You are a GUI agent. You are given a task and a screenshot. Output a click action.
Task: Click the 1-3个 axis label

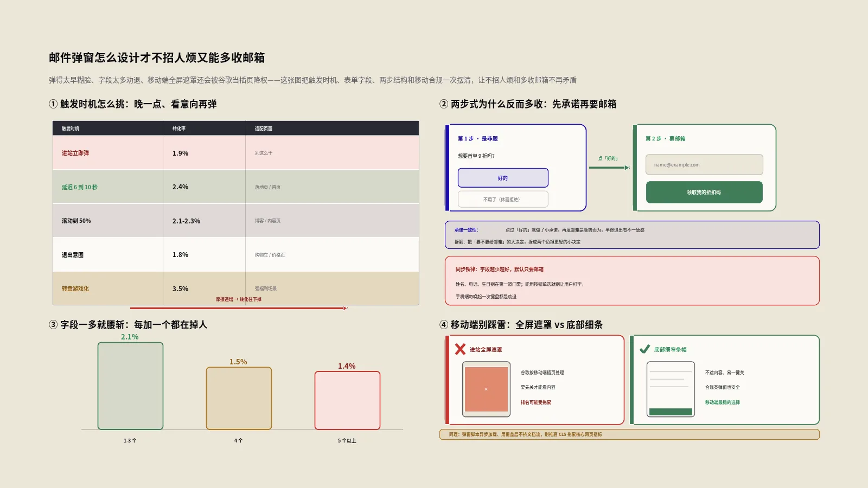pos(130,441)
